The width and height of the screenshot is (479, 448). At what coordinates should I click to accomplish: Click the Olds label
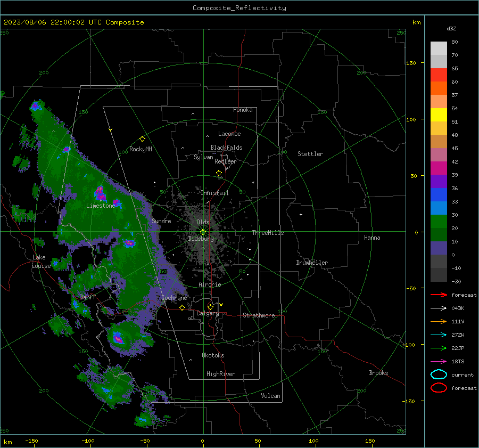pyautogui.click(x=203, y=222)
